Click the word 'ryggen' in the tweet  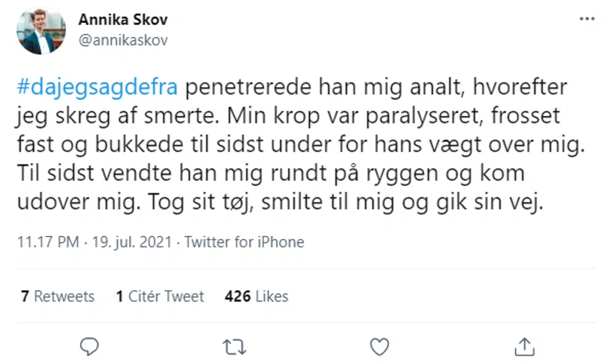(402, 174)
